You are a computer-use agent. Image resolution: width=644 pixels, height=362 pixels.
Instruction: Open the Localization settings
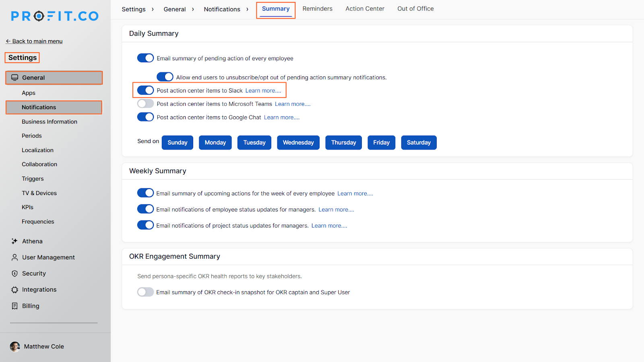click(37, 150)
